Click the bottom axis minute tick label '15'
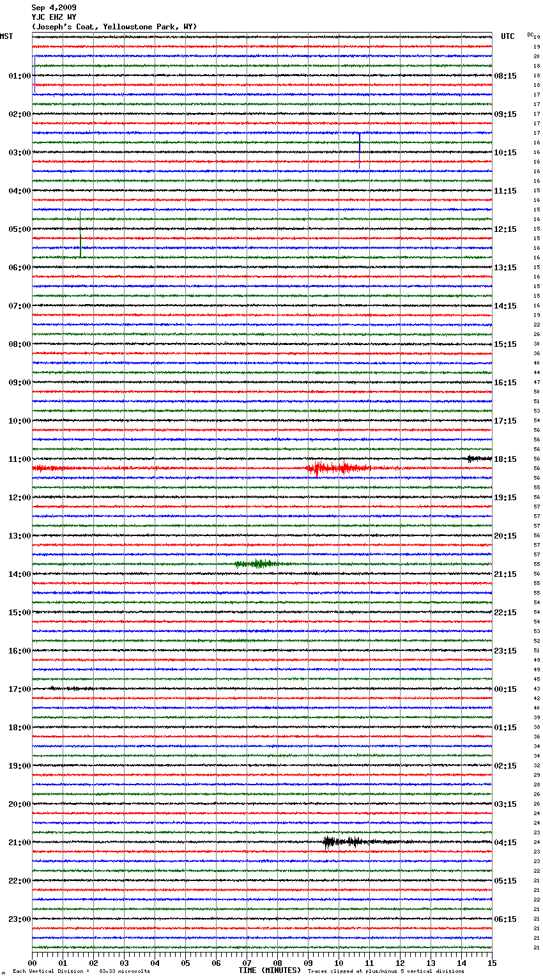The width and height of the screenshot is (543, 980). pos(492,963)
